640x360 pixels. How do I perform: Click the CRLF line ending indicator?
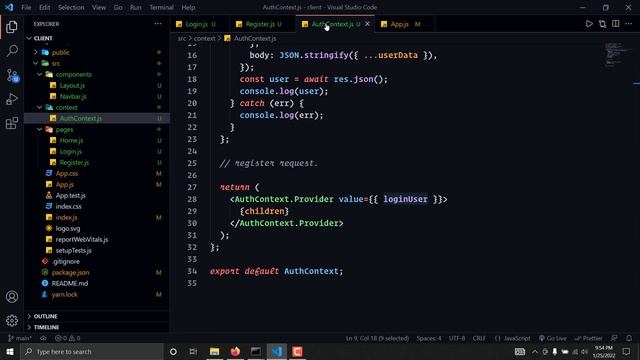click(479, 338)
